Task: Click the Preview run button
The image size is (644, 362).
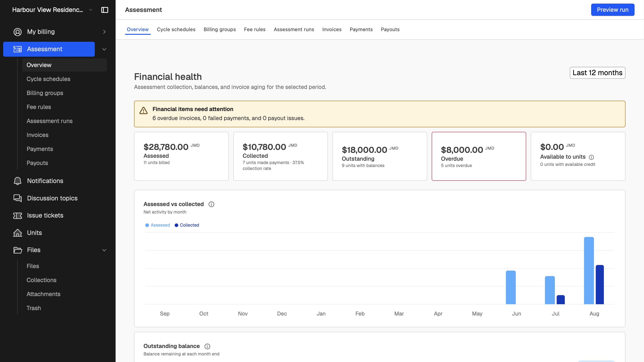Action: [x=612, y=10]
